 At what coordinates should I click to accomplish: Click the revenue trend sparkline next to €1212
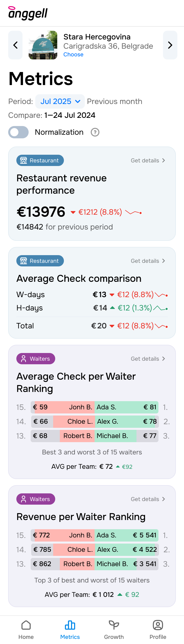pyautogui.click(x=134, y=212)
